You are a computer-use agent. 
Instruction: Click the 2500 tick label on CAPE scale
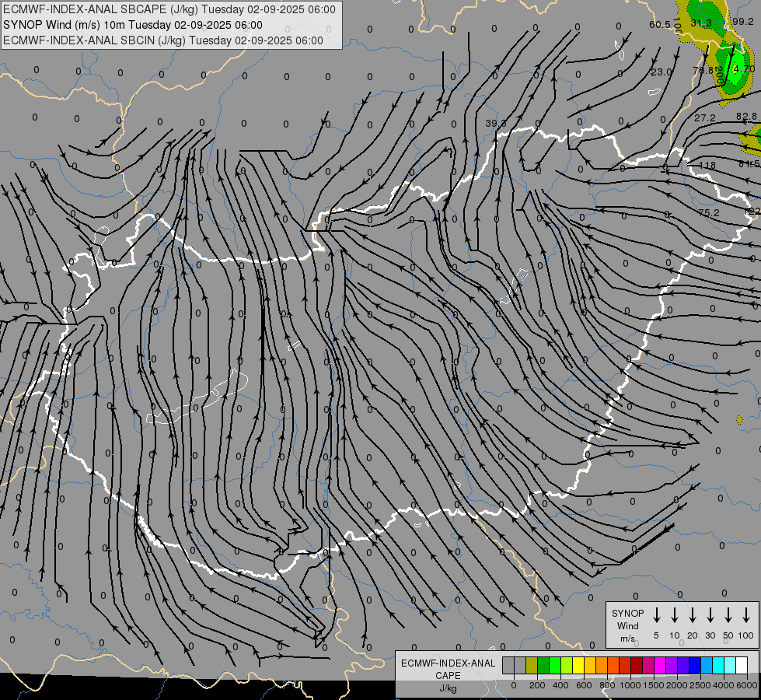(x=700, y=685)
